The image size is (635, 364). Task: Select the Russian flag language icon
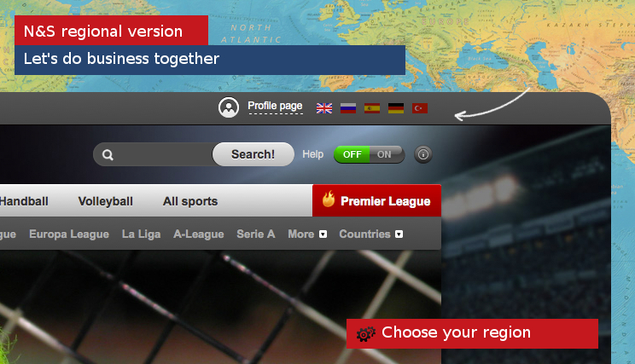(x=348, y=108)
